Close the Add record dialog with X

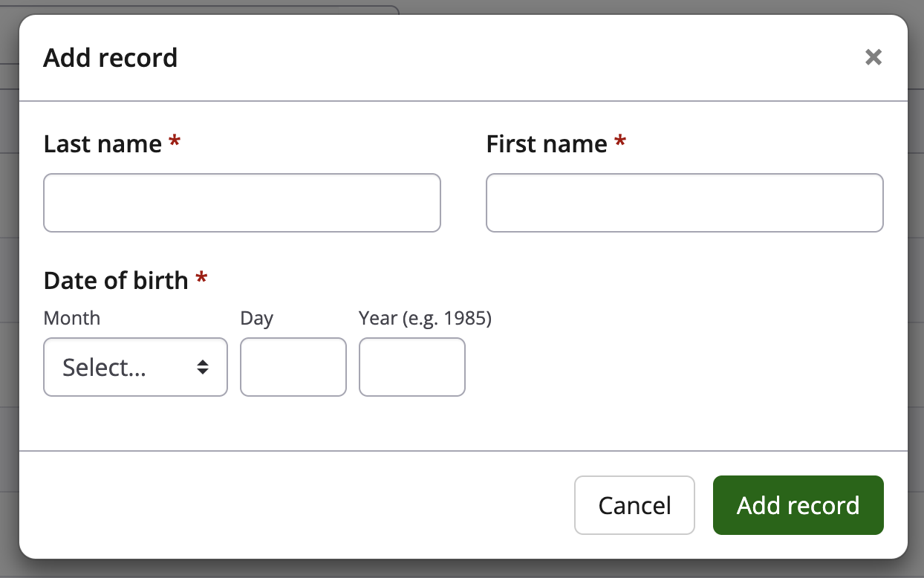point(873,57)
